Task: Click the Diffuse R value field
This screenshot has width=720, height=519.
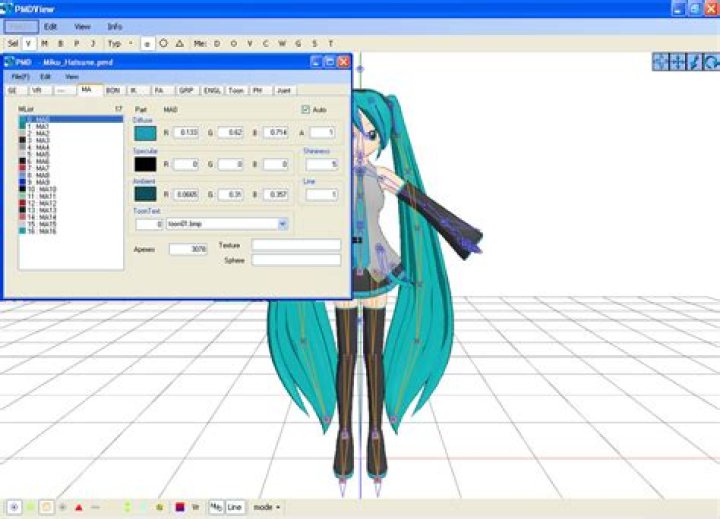Action: click(186, 133)
